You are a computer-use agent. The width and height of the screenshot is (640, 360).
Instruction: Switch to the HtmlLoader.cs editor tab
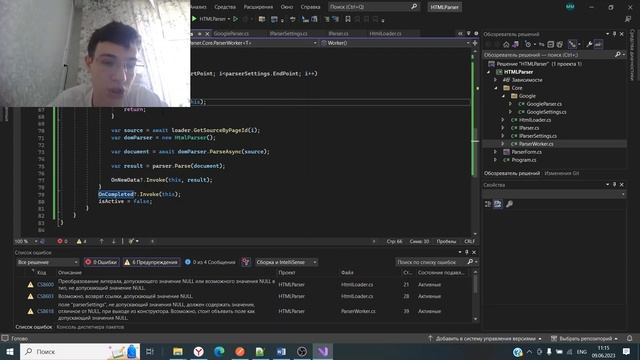[x=385, y=33]
